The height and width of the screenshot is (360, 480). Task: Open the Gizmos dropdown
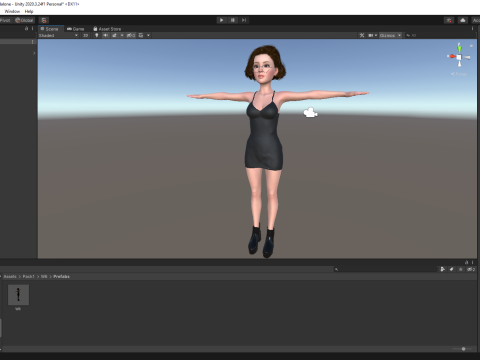(391, 35)
